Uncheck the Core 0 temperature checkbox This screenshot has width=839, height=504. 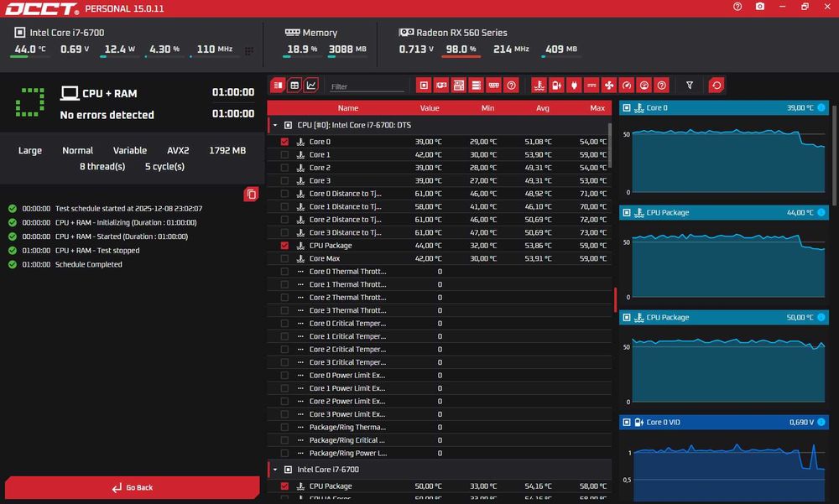(x=284, y=142)
